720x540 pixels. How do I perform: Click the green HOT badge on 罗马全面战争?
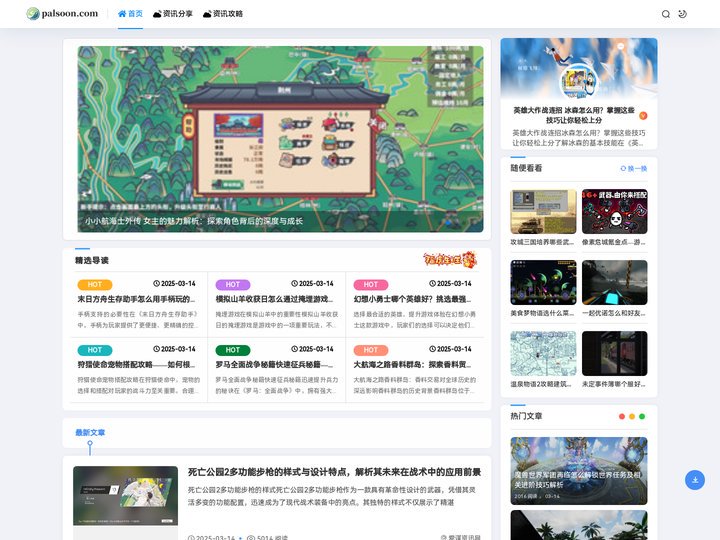click(x=233, y=350)
